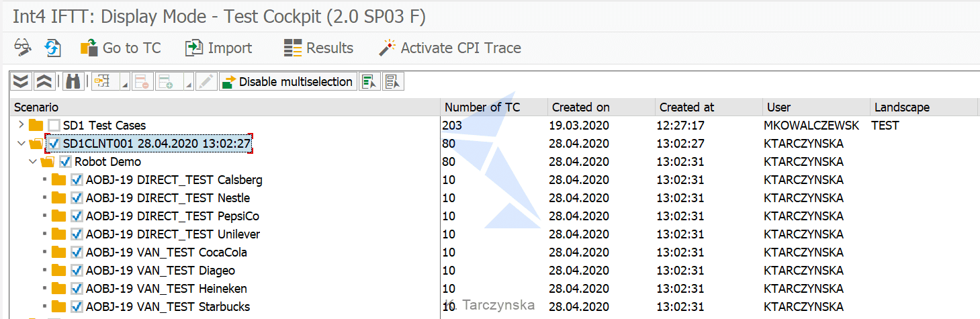Click the deselect all grey list icon
Viewport: 980px width, 319px height.
click(x=393, y=82)
